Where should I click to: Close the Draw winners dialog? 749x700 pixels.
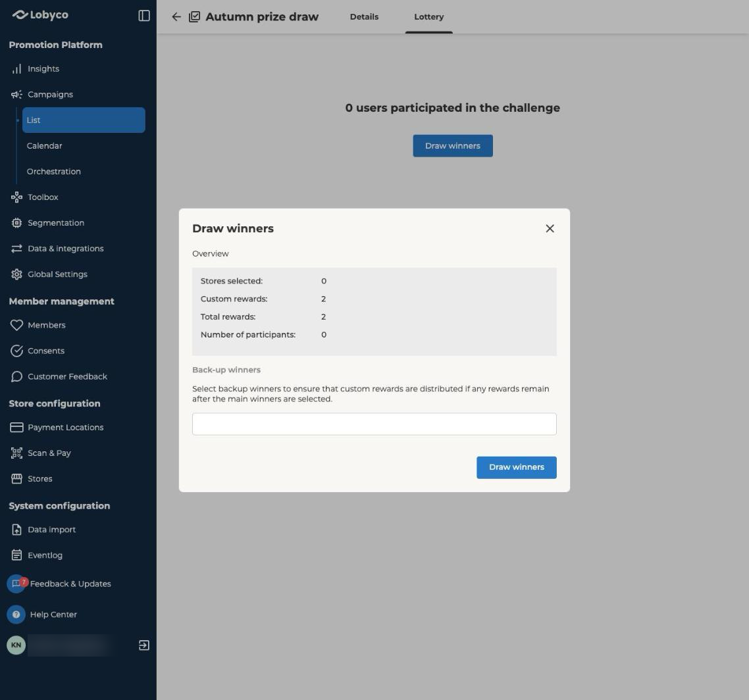coord(550,229)
